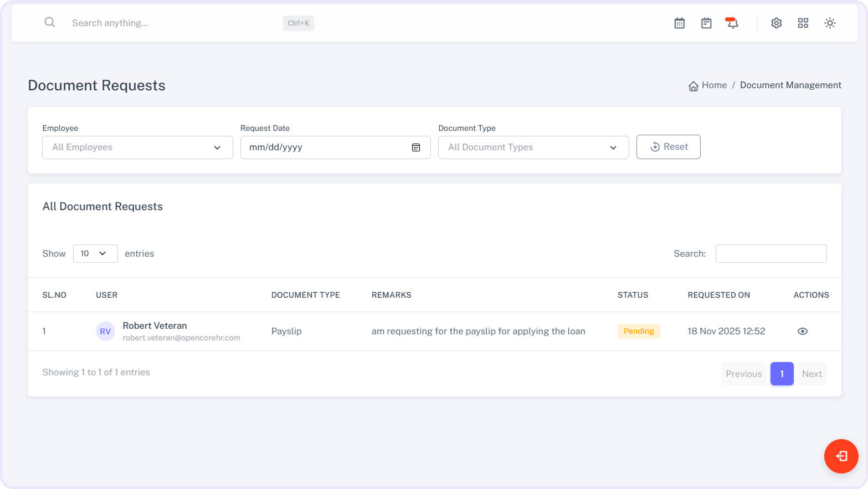
Task: Sort table by Requested On column
Action: click(718, 295)
